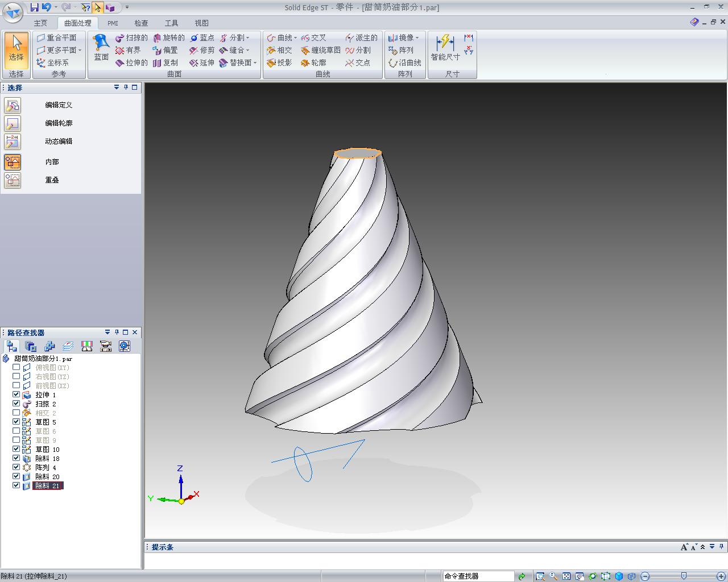Switch to the 检查 tab
The image size is (728, 582).
(x=141, y=23)
